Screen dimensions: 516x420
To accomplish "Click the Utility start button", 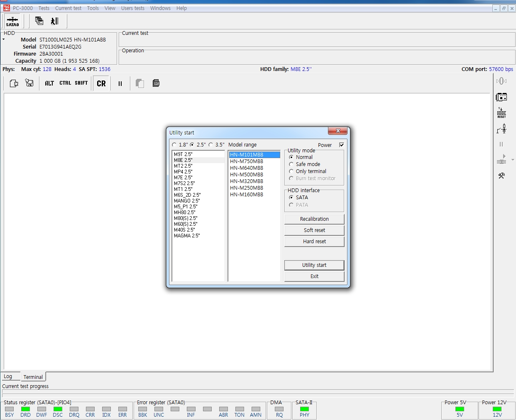I will 314,265.
